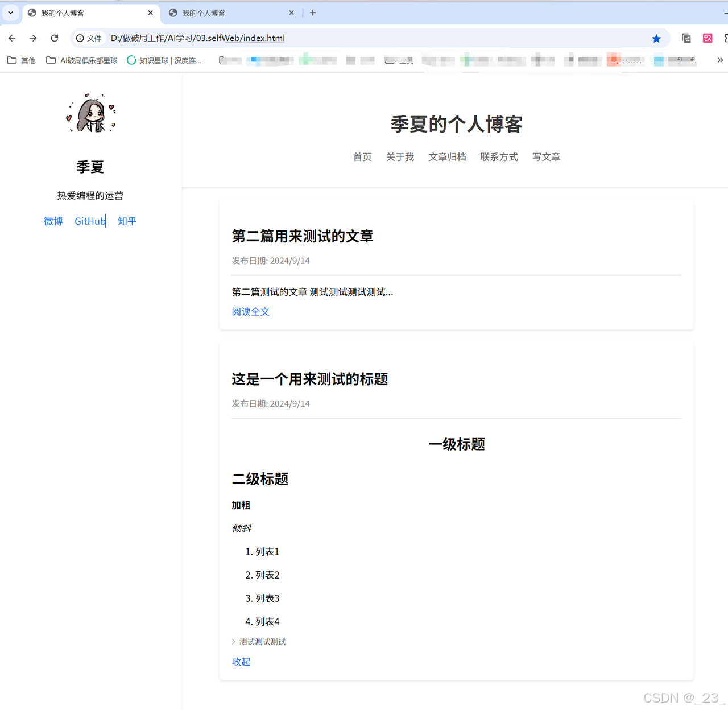
Task: Expand the 测试测试测试 disclosure triangle
Action: click(234, 641)
